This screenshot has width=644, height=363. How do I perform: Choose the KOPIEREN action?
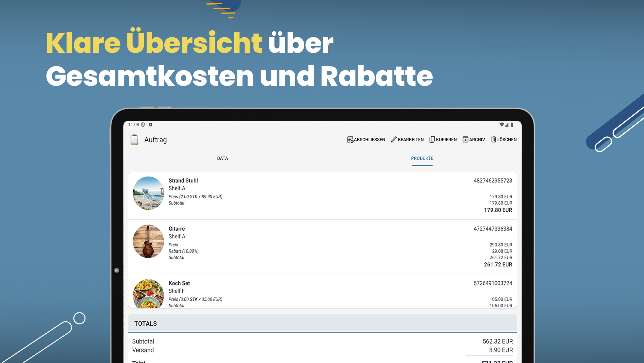(443, 140)
